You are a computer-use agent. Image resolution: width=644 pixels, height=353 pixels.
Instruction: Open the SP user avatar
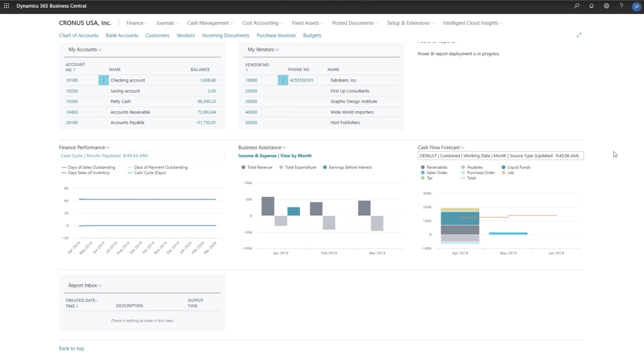click(636, 6)
